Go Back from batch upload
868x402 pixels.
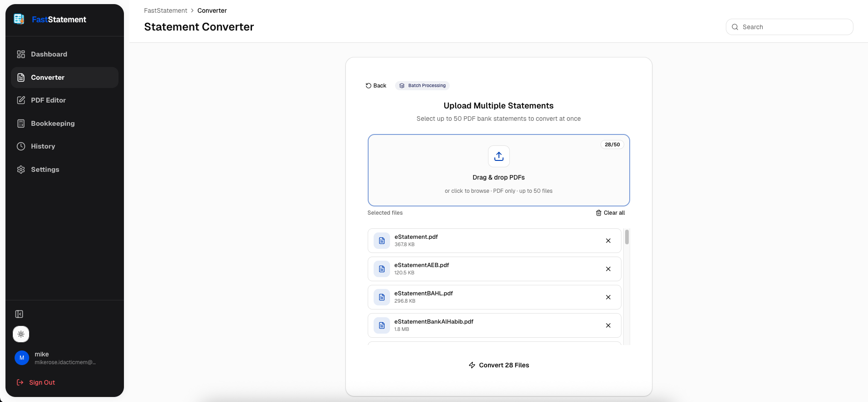click(x=376, y=86)
